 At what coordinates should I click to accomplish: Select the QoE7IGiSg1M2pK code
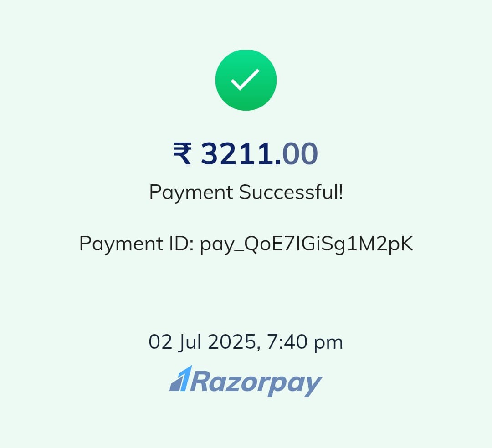pos(328,244)
